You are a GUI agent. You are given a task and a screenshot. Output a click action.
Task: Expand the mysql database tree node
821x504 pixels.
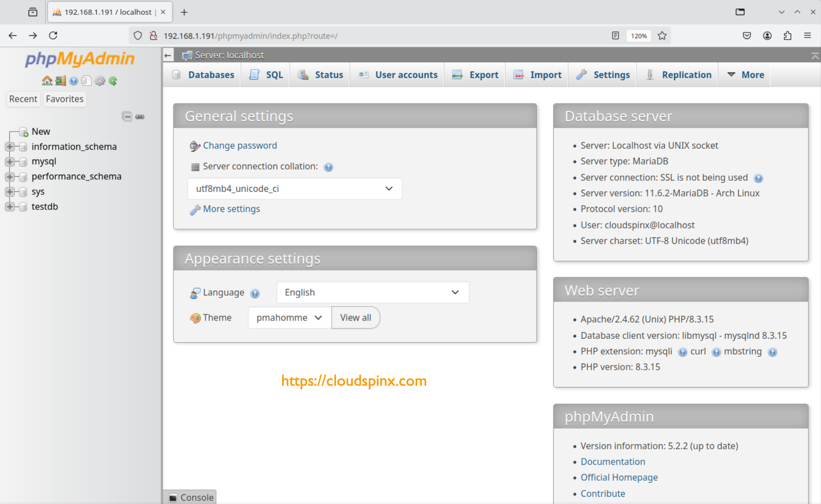pyautogui.click(x=10, y=161)
